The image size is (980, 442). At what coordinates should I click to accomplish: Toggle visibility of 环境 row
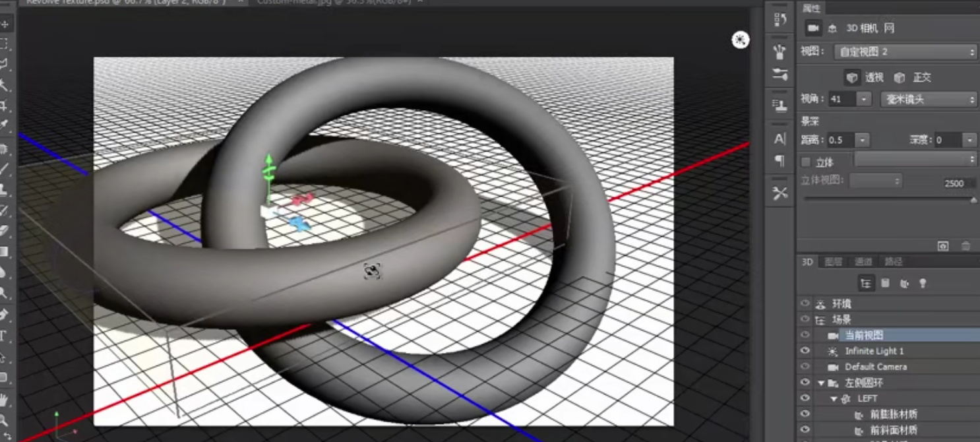(805, 303)
